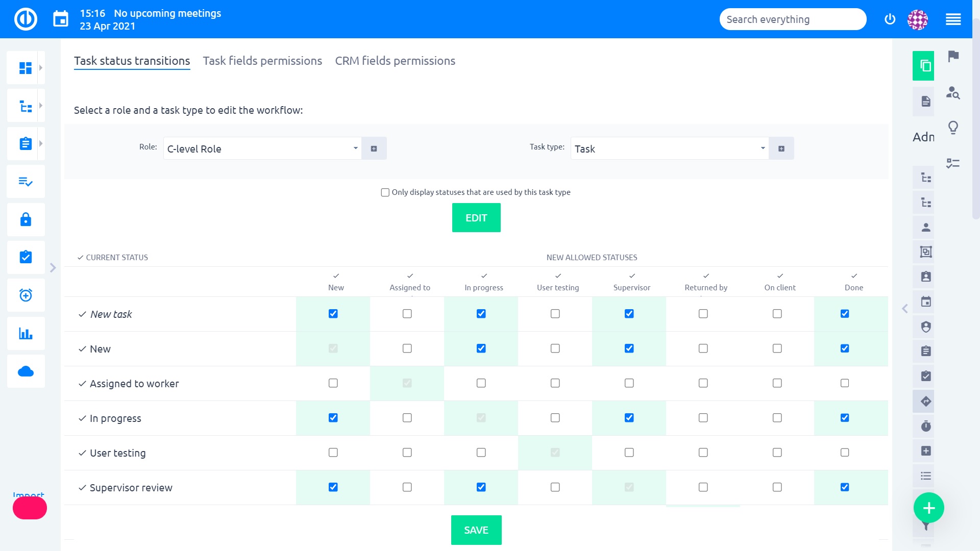Click the lightbulb idea icon on the right
980x551 pixels.
click(x=953, y=128)
